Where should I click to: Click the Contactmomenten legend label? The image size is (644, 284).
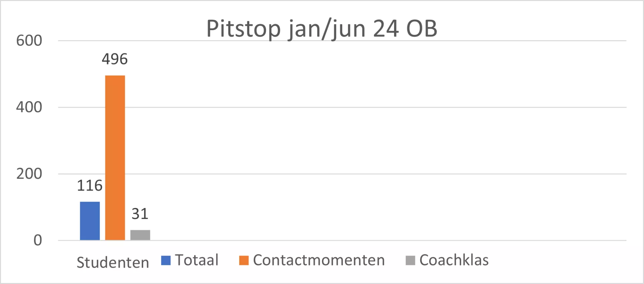point(319,260)
